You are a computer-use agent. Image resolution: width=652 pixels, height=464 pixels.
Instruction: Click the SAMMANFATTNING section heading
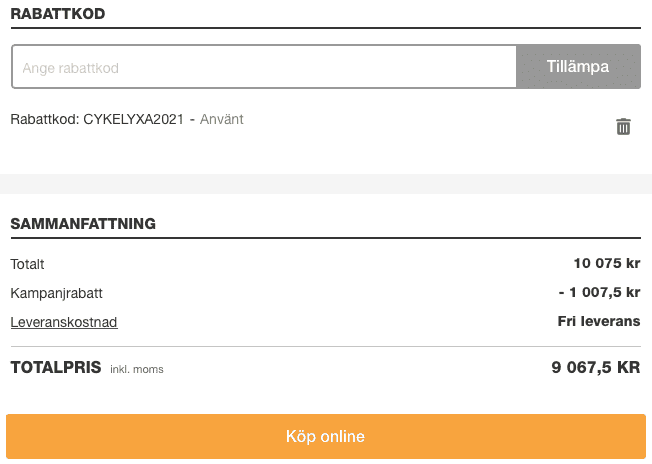(x=83, y=224)
